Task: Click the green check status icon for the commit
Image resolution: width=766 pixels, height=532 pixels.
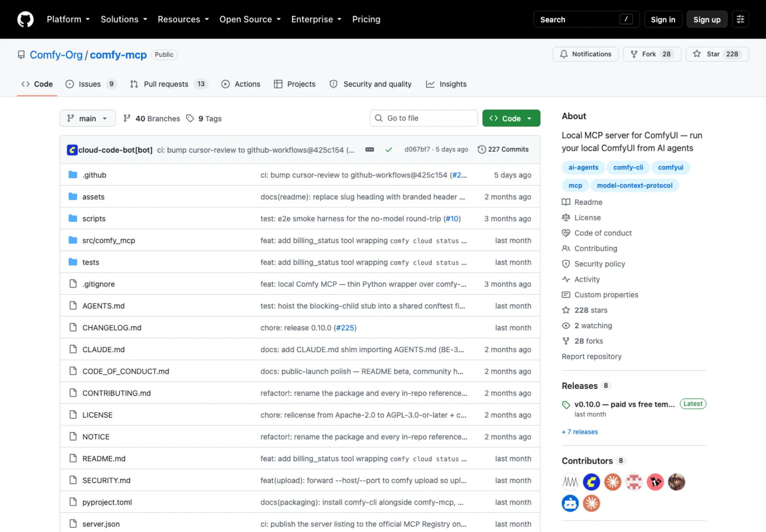Action: [389, 150]
